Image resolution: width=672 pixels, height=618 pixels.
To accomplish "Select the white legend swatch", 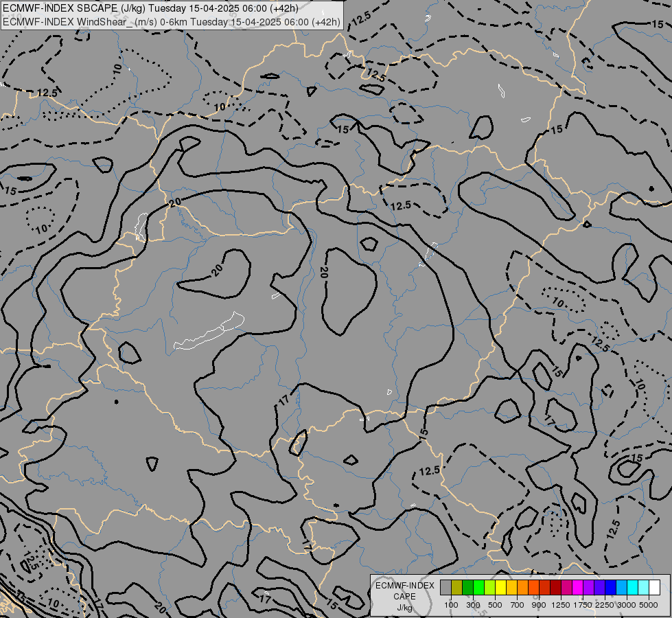I will click(654, 587).
